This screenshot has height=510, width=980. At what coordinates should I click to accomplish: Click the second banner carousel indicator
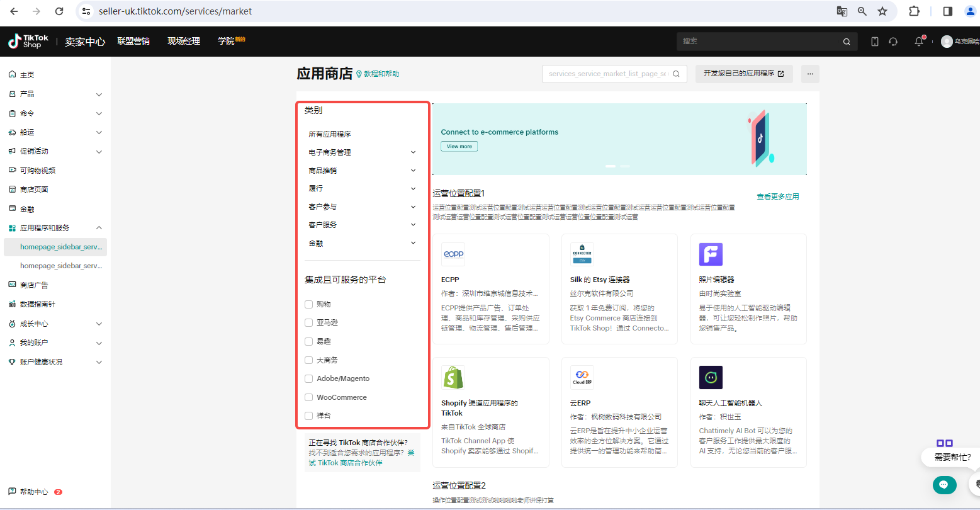tap(624, 166)
